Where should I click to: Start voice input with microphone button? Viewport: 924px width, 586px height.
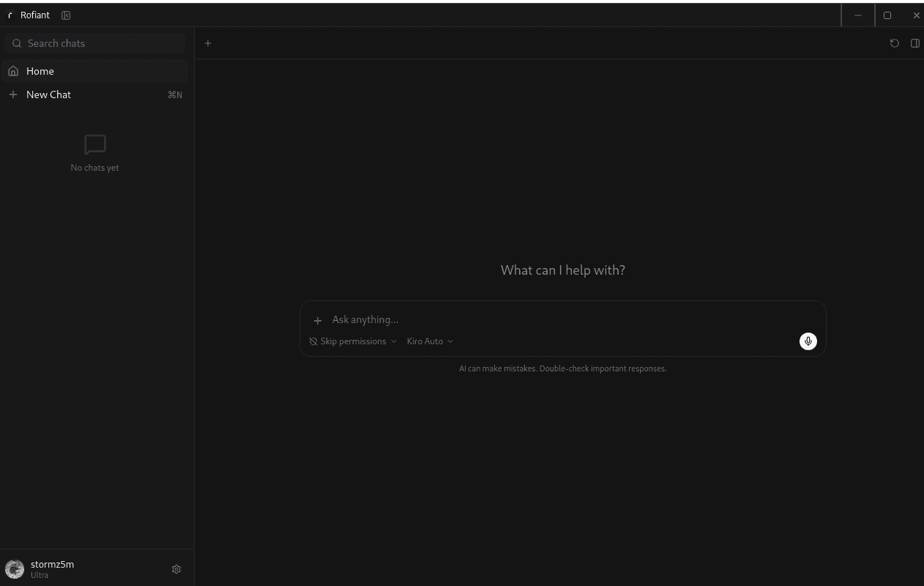[808, 341]
